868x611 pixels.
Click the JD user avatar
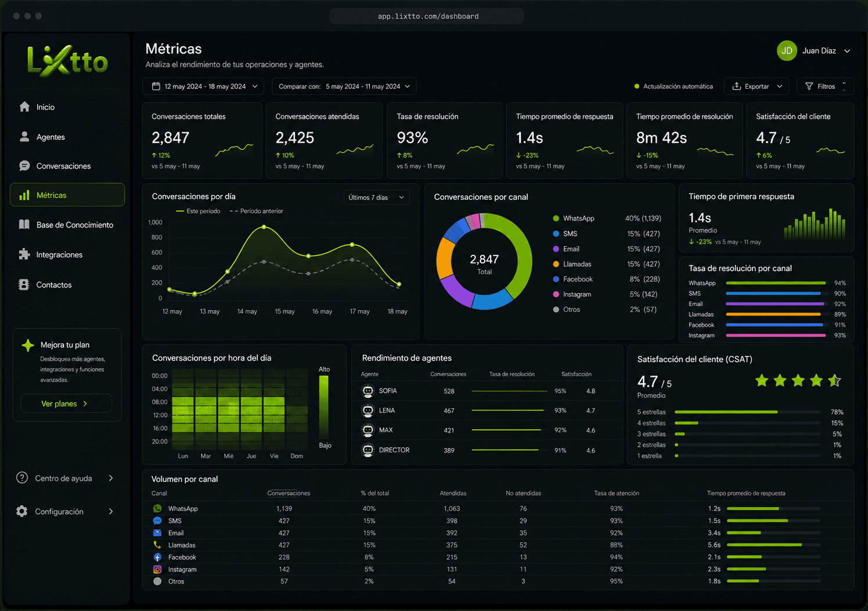click(x=787, y=51)
